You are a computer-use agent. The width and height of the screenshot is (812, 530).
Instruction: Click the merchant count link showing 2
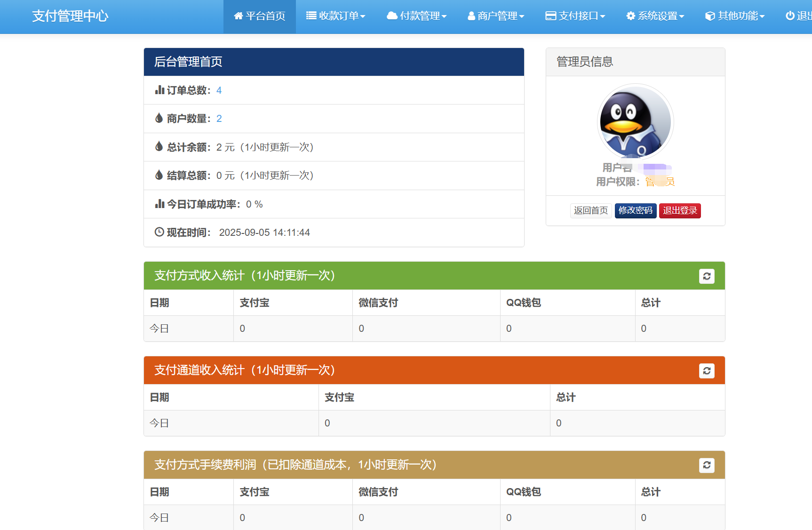pyautogui.click(x=219, y=118)
